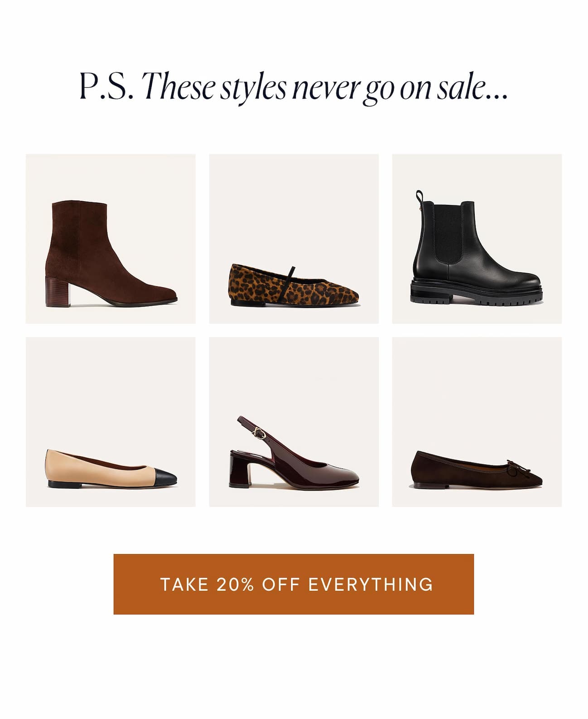
Task: Click the stacked wooden heel of the suede boot
Action: 56,292
